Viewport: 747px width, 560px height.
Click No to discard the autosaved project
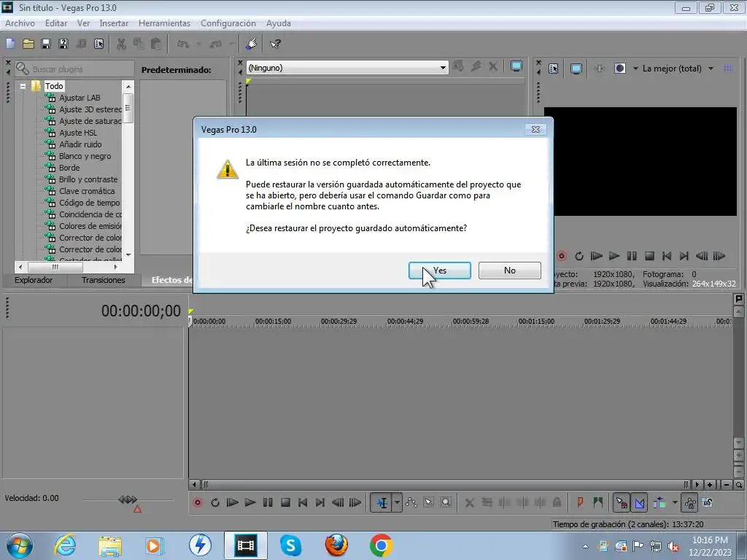pos(509,270)
